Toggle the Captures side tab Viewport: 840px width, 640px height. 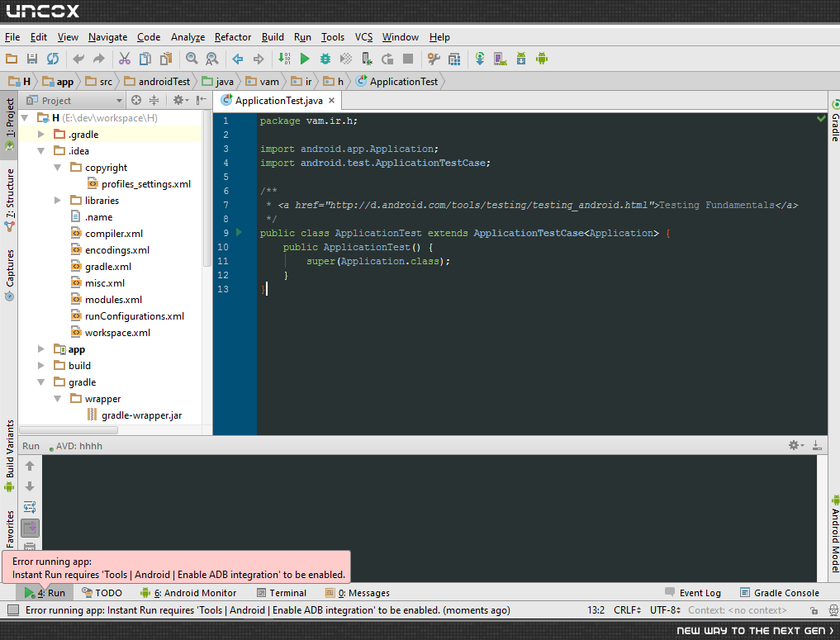(10, 275)
